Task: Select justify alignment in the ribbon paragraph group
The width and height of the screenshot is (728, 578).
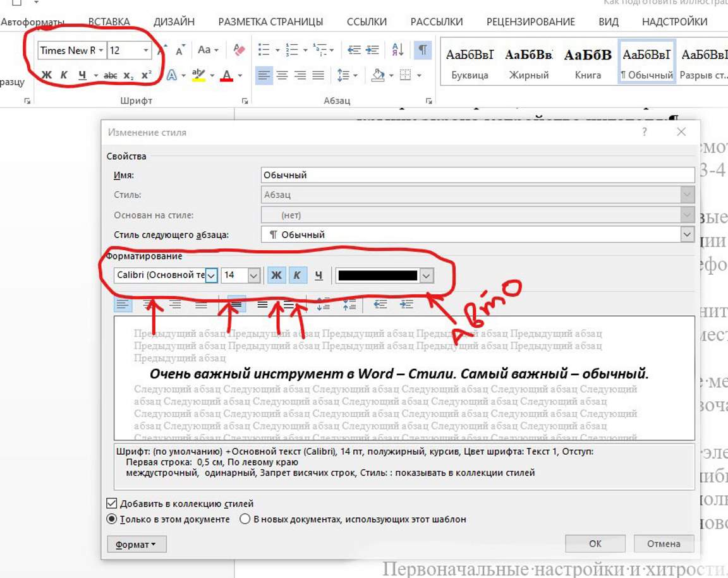Action: [x=318, y=76]
